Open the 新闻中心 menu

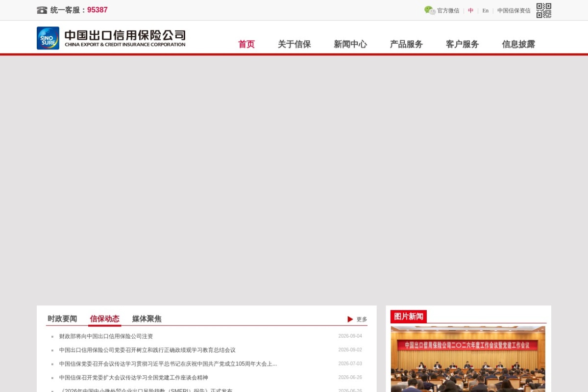[x=350, y=44]
